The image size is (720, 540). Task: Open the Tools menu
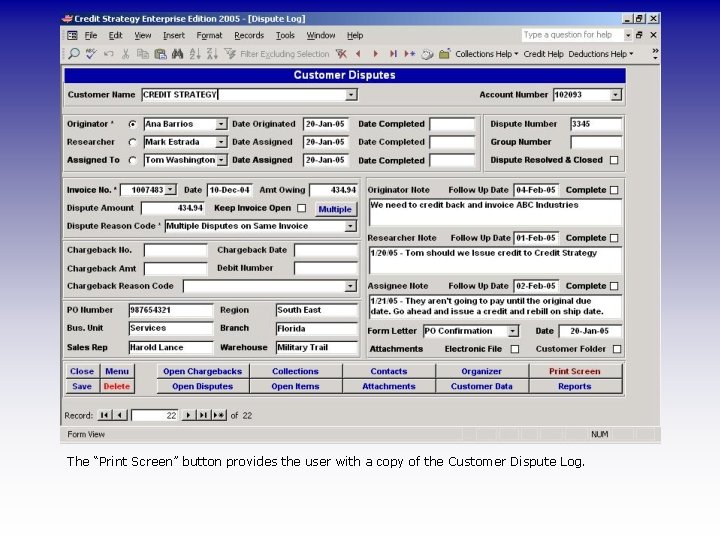(x=285, y=35)
